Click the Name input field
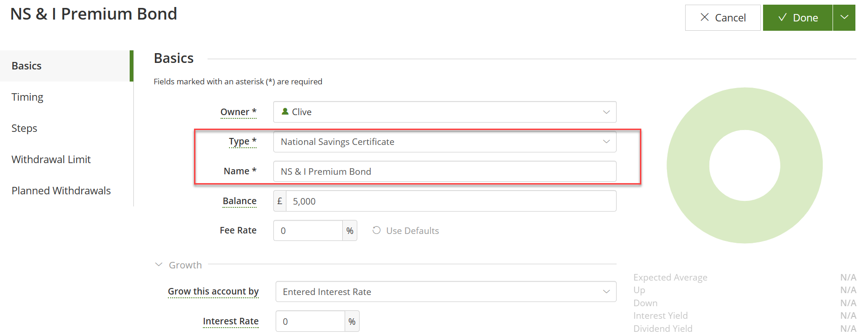Image resolution: width=868 pixels, height=336 pixels. pos(444,171)
